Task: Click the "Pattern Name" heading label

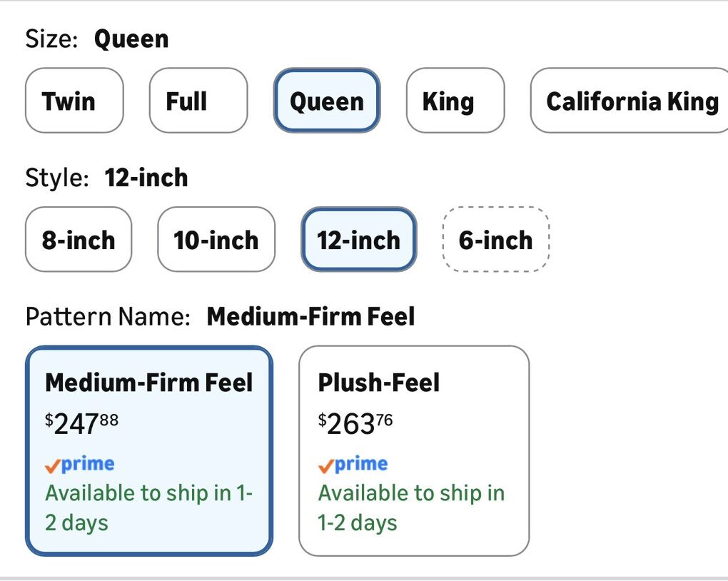Action: coord(108,316)
